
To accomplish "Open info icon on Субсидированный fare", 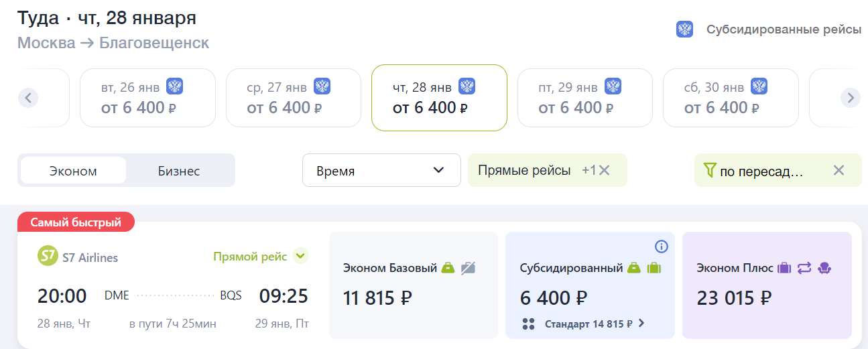I will pyautogui.click(x=661, y=247).
